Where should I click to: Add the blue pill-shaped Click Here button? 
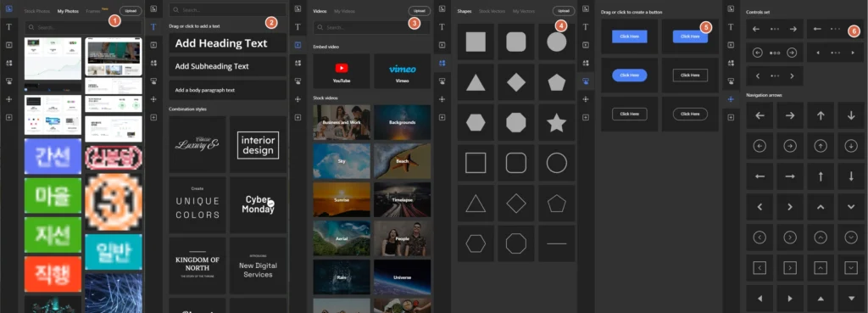pos(630,75)
